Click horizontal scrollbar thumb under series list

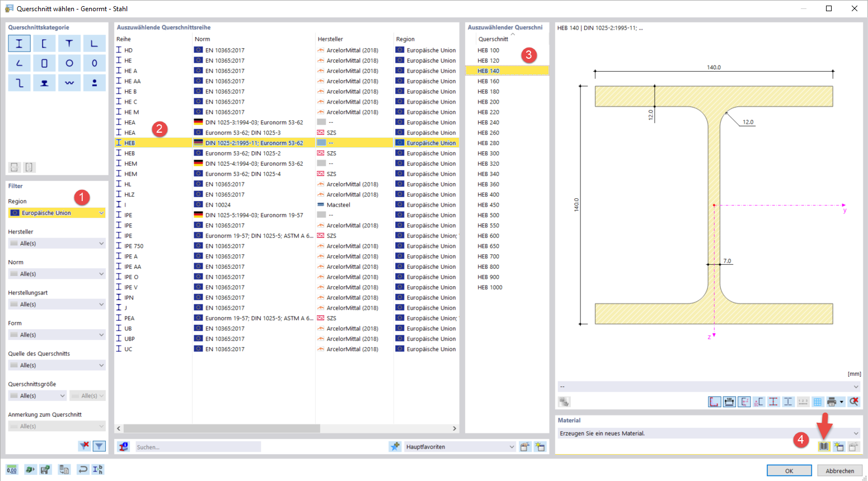click(222, 428)
